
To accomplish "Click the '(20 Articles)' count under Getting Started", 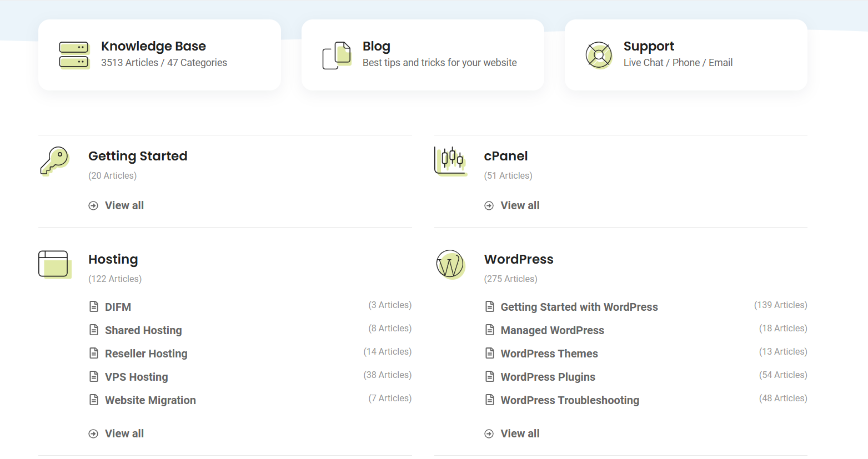I will point(113,175).
